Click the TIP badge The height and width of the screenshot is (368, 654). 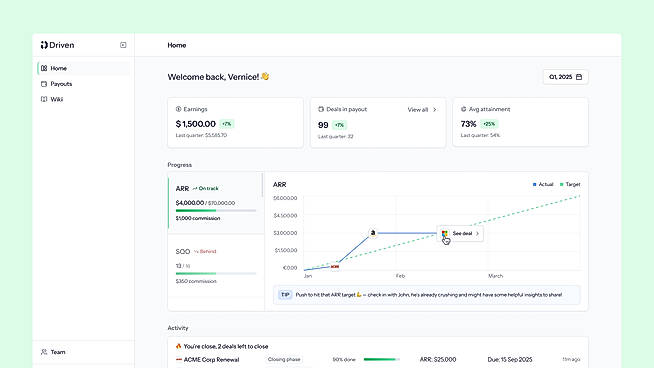[285, 295]
